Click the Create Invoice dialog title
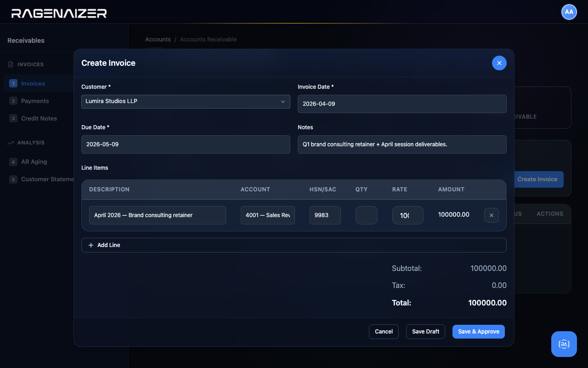The image size is (588, 368). click(x=108, y=63)
